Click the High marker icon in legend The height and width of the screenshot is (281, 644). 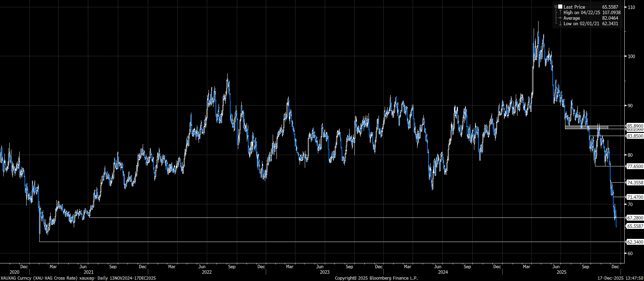tap(560, 12)
